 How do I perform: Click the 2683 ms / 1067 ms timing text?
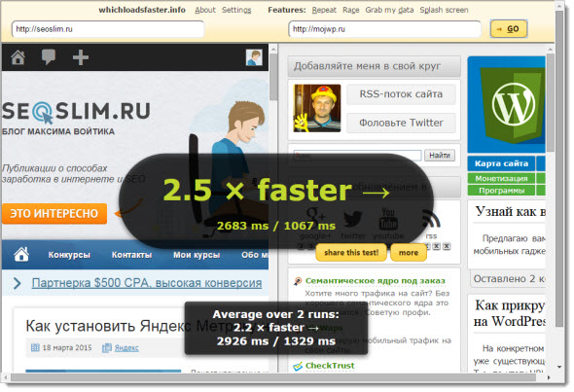pyautogui.click(x=276, y=226)
